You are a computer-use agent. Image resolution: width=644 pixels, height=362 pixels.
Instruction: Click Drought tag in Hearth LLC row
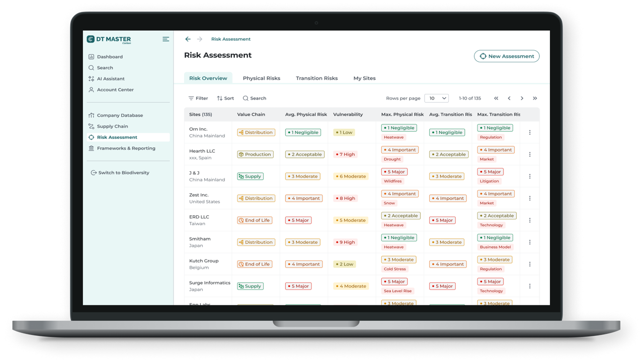[392, 159]
